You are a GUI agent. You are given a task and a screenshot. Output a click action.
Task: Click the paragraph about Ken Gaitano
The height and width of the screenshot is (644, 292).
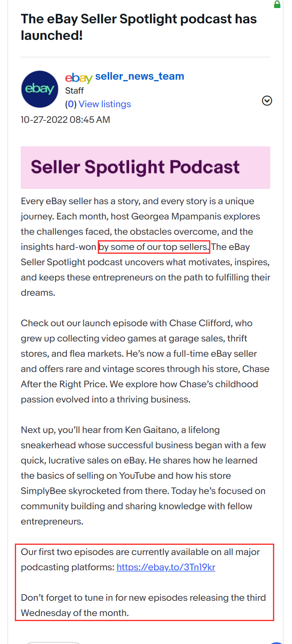[x=143, y=476]
